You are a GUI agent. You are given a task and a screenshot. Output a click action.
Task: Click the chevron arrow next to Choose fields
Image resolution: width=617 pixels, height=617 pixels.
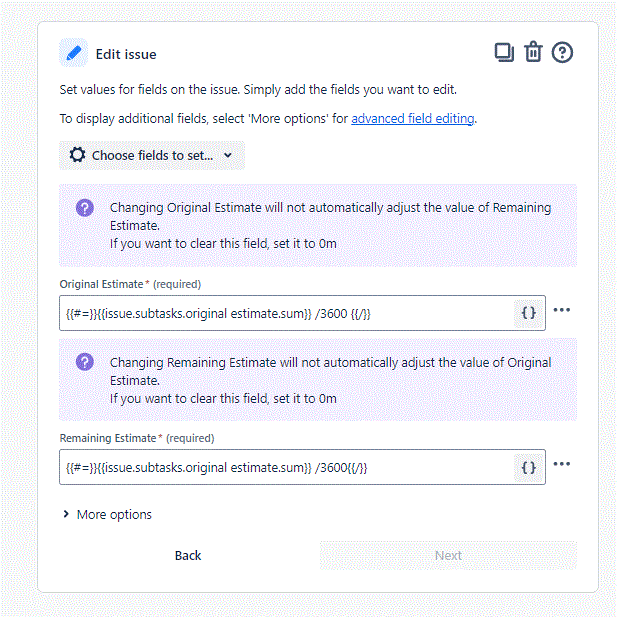click(x=228, y=155)
